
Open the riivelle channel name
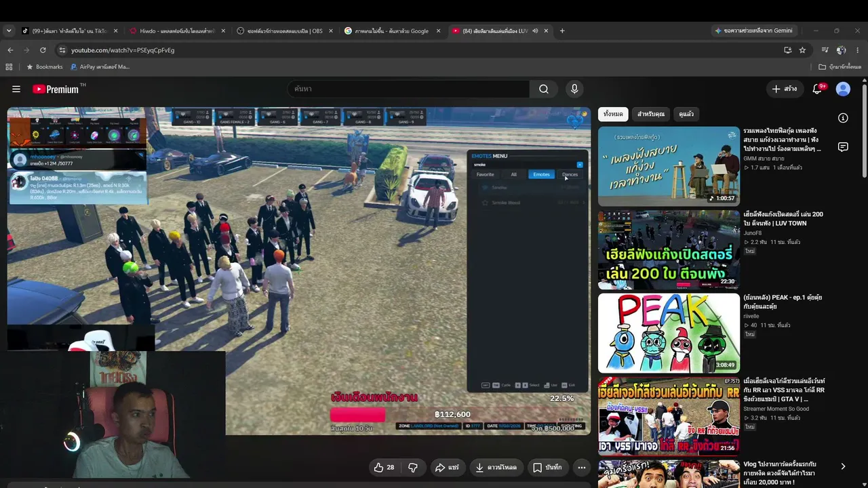tap(751, 317)
